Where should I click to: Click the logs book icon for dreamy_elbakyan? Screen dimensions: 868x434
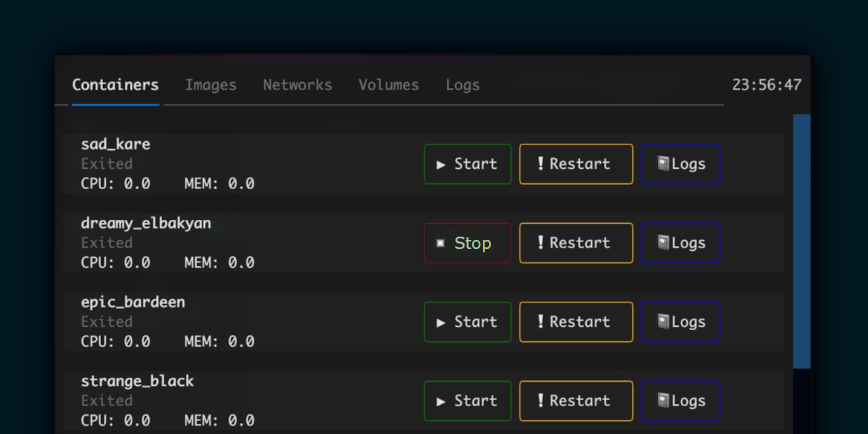[663, 243]
